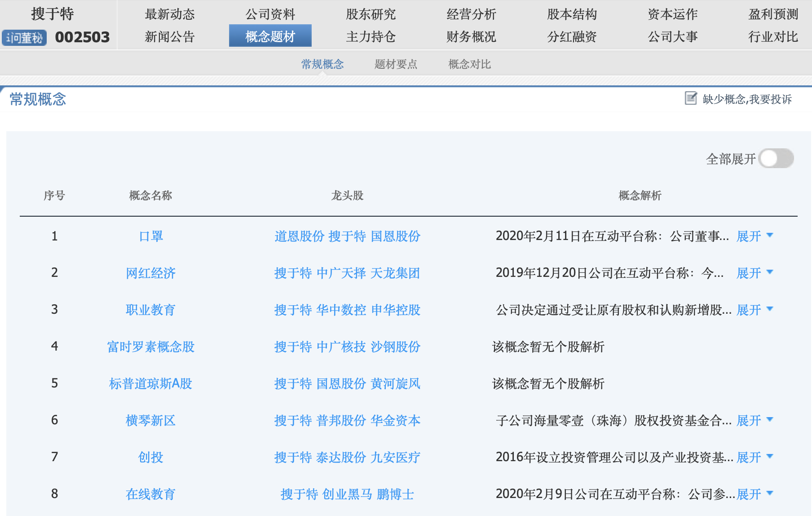
Task: Open leading stock 中广核技
Action: (341, 347)
